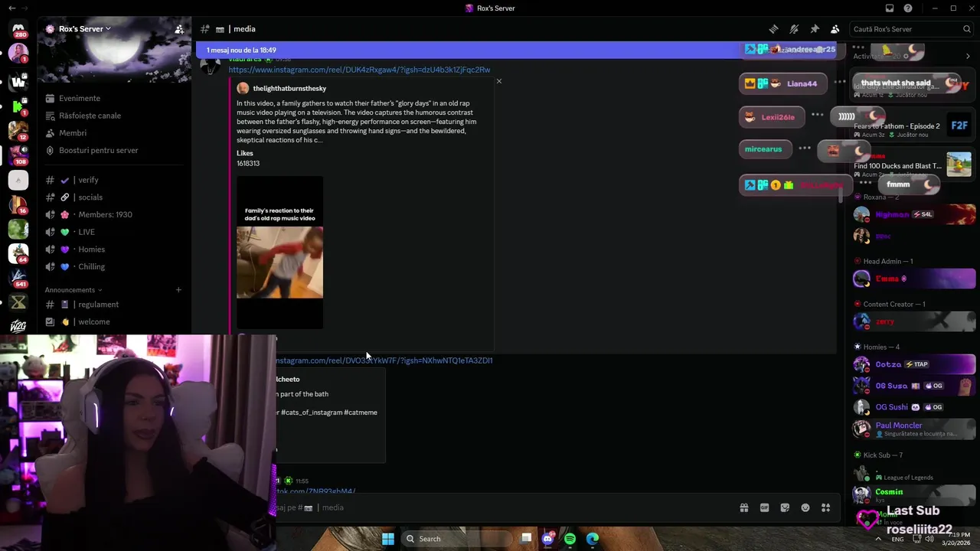Toggle notification settings bell icon
The image size is (980, 551).
tap(794, 29)
